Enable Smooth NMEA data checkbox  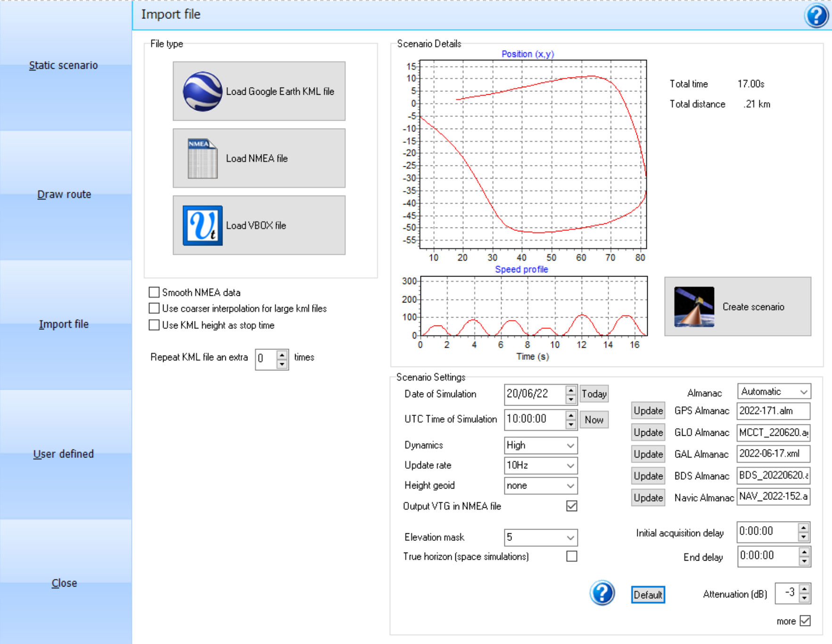point(154,292)
